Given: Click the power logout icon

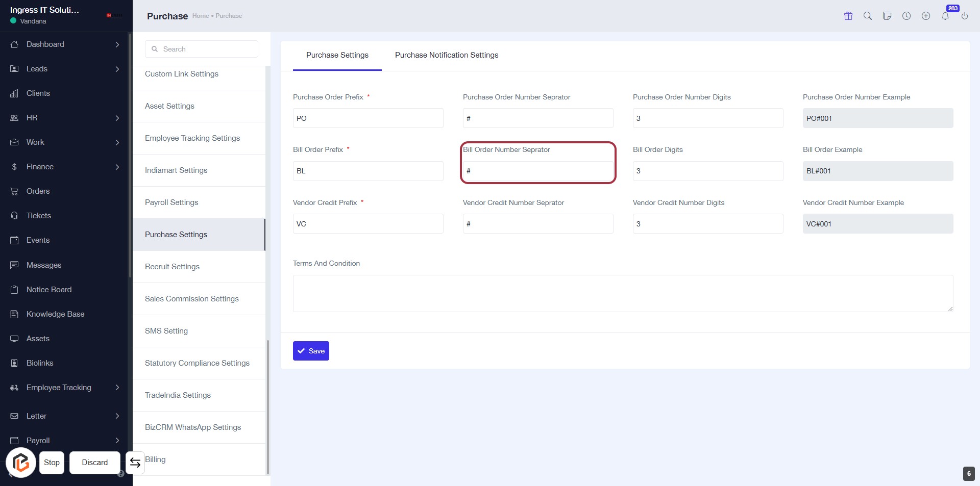Looking at the screenshot, I should (965, 16).
